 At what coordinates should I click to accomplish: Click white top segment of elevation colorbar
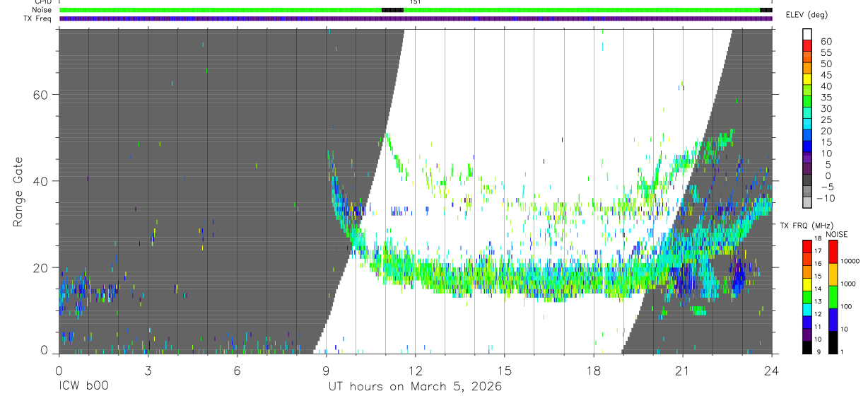tap(808, 34)
